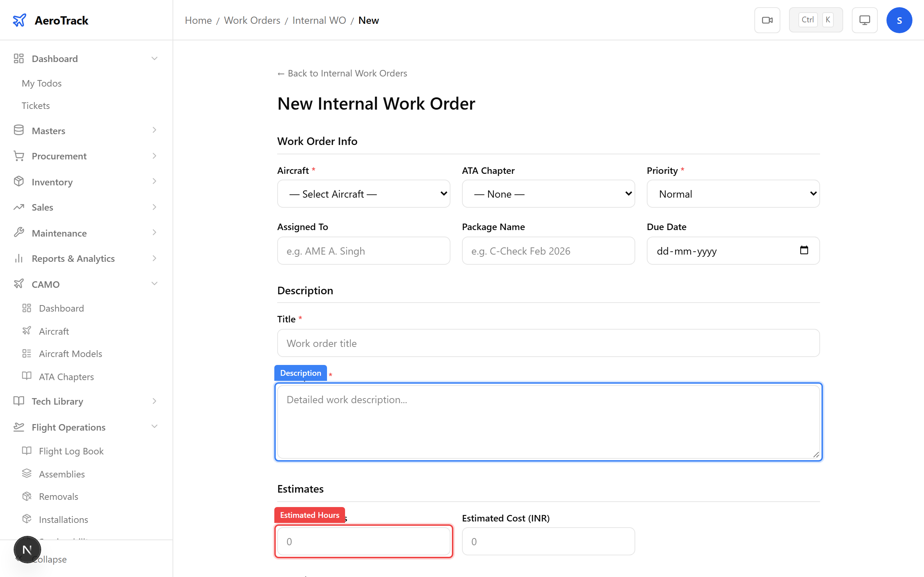Open the Procurement section

click(x=59, y=156)
